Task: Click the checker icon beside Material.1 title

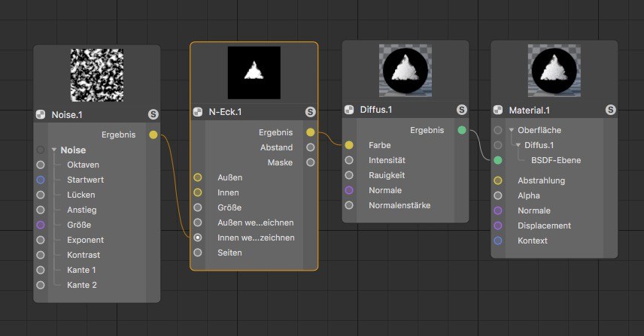Action: click(x=498, y=110)
